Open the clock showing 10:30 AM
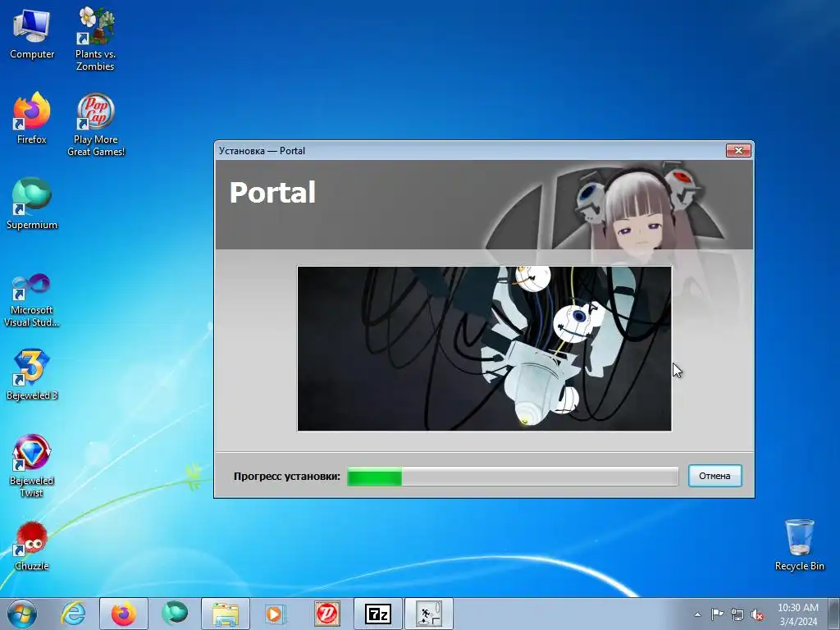Image resolution: width=840 pixels, height=630 pixels. coord(798,614)
